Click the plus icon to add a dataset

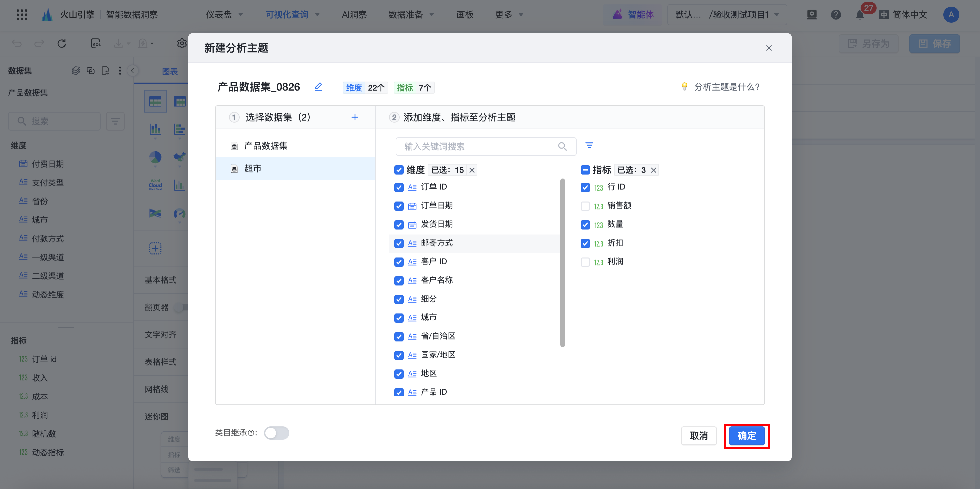tap(355, 117)
